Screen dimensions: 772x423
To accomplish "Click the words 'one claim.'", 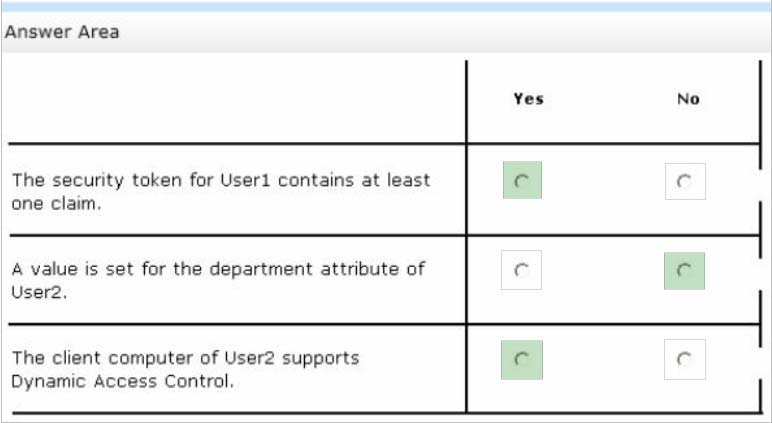I will click(x=56, y=203).
